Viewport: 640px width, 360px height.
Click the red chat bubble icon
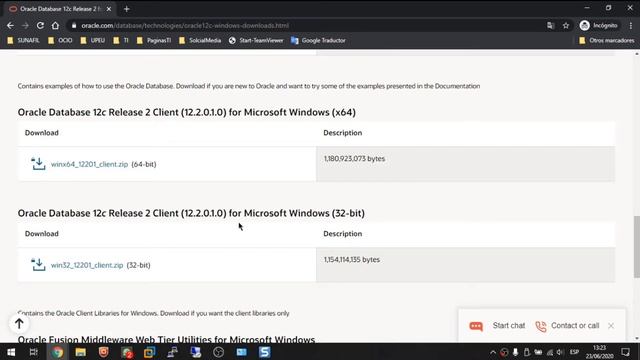click(x=476, y=326)
